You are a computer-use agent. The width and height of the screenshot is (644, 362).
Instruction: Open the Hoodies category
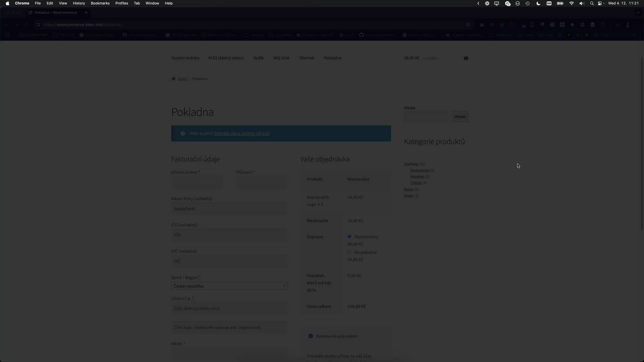[417, 176]
